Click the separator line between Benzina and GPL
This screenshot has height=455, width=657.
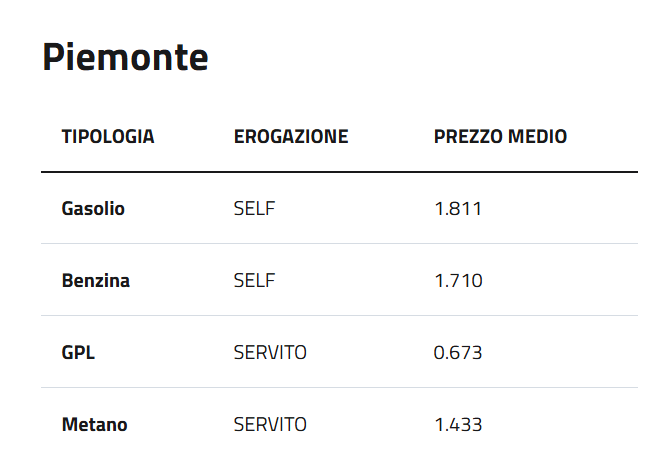click(339, 316)
